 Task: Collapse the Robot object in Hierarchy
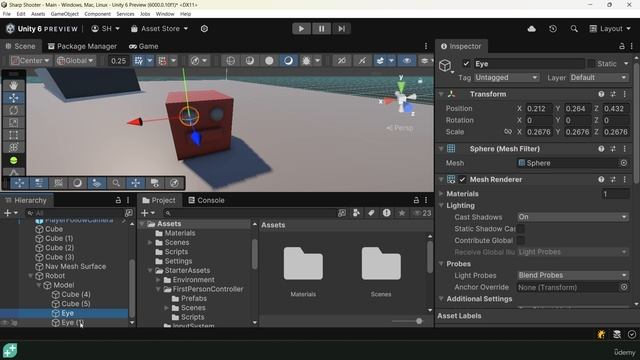coord(31,276)
